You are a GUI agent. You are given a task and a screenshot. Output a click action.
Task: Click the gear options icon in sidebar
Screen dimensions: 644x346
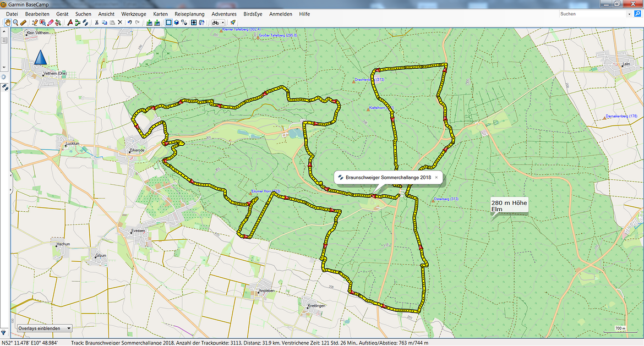click(x=4, y=77)
